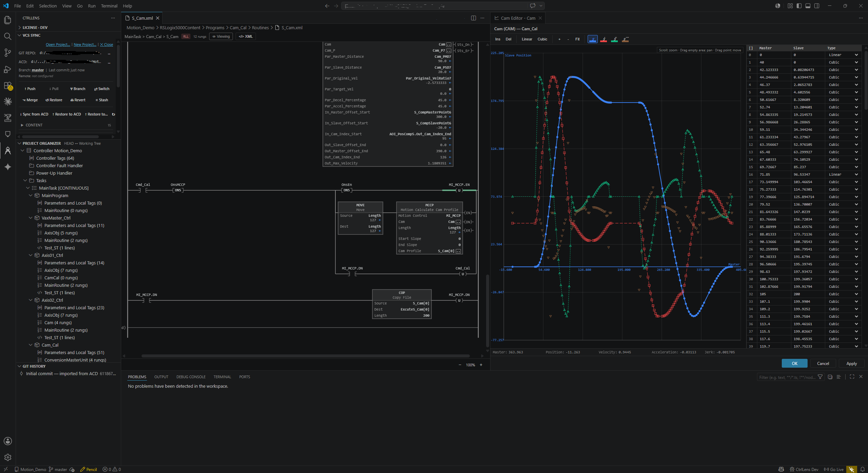Browse the GIT REPO path ellipsis
This screenshot has height=473, width=868.
point(109,53)
